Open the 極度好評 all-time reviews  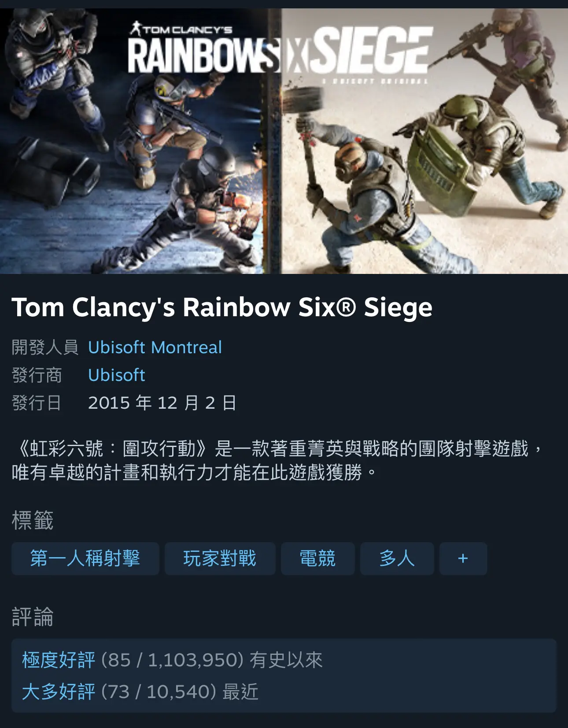[x=59, y=660]
